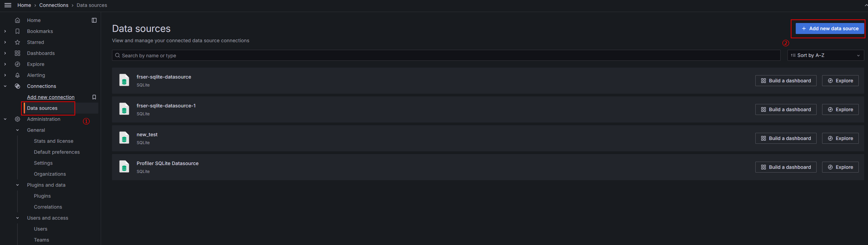Click the Home house icon in sidebar
The image size is (868, 245).
[x=17, y=20]
